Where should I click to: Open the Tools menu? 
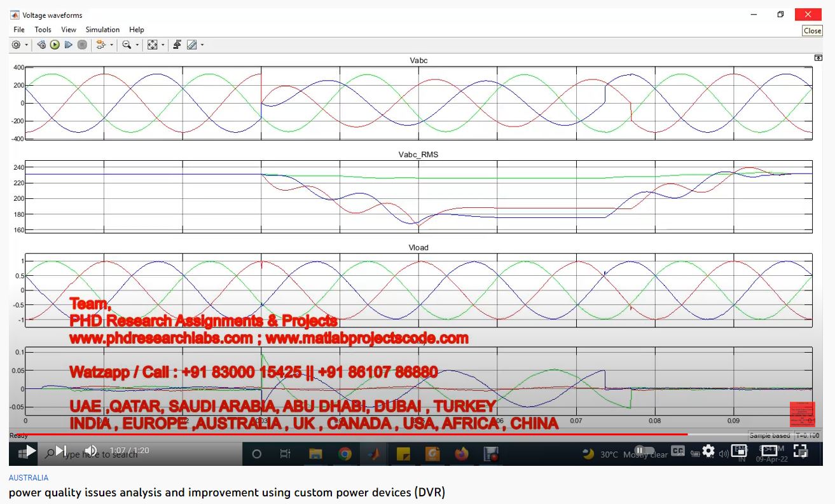coord(43,29)
